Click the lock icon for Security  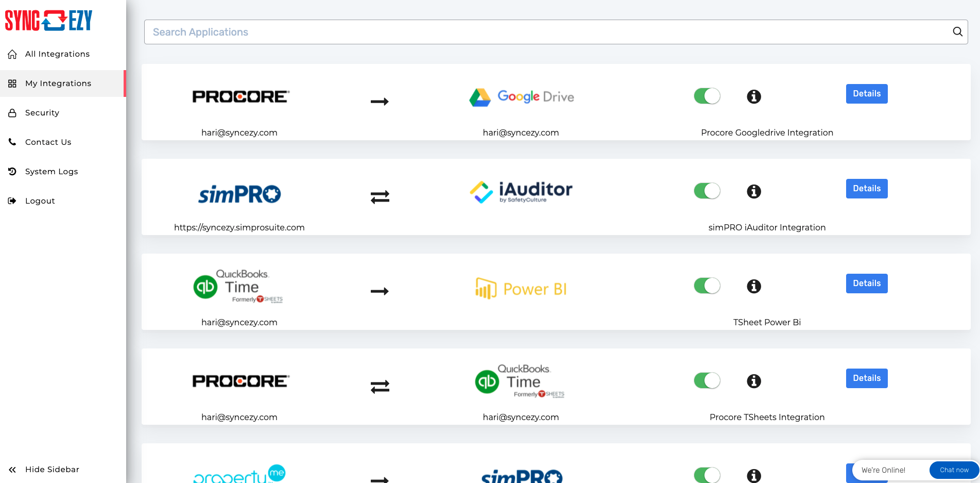[x=12, y=112]
